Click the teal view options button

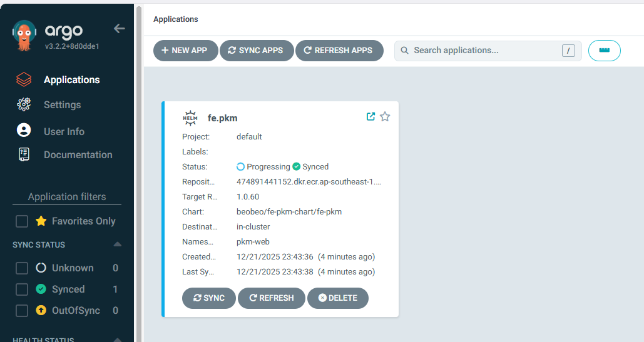(604, 51)
